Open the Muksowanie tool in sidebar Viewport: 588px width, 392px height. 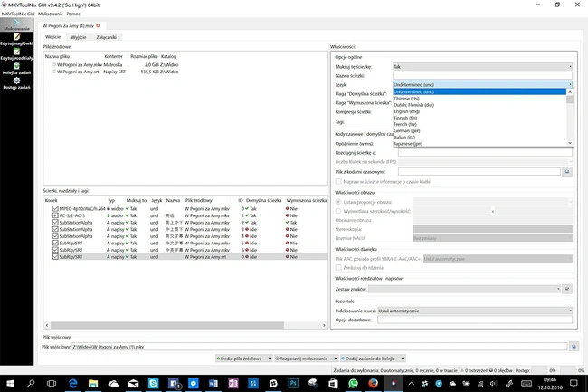tap(16, 24)
